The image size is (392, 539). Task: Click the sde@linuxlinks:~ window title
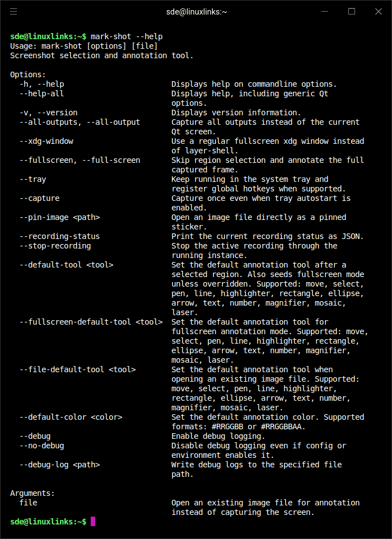coord(197,12)
